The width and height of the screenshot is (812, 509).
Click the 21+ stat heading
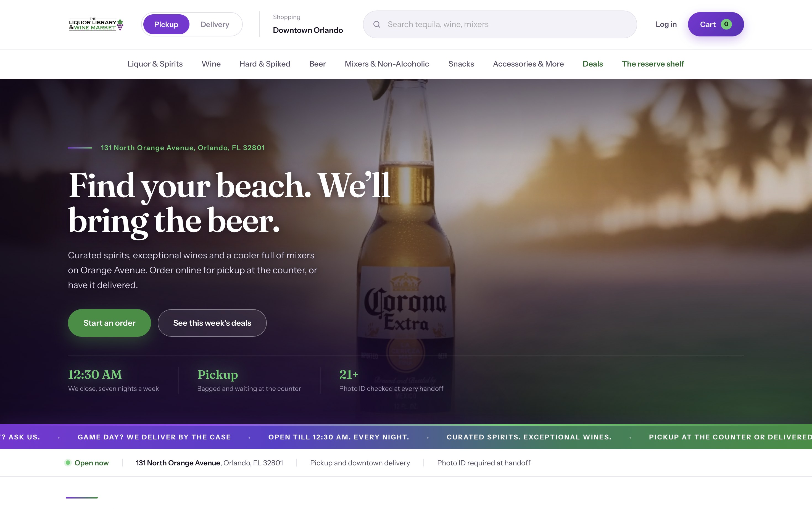pyautogui.click(x=349, y=374)
